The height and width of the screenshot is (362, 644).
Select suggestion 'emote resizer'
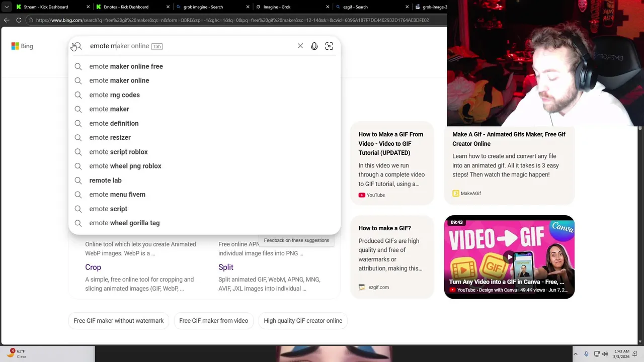pos(204,137)
